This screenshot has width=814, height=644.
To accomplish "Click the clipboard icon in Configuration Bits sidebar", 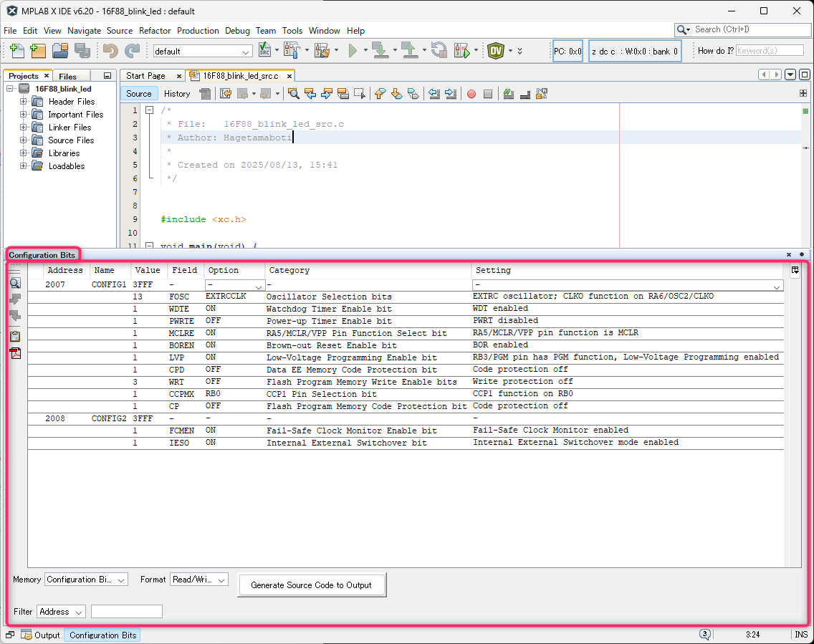I will (x=15, y=335).
